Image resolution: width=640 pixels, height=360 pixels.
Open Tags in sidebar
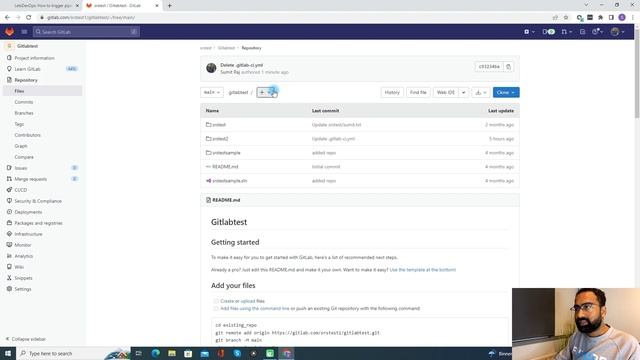tap(19, 124)
